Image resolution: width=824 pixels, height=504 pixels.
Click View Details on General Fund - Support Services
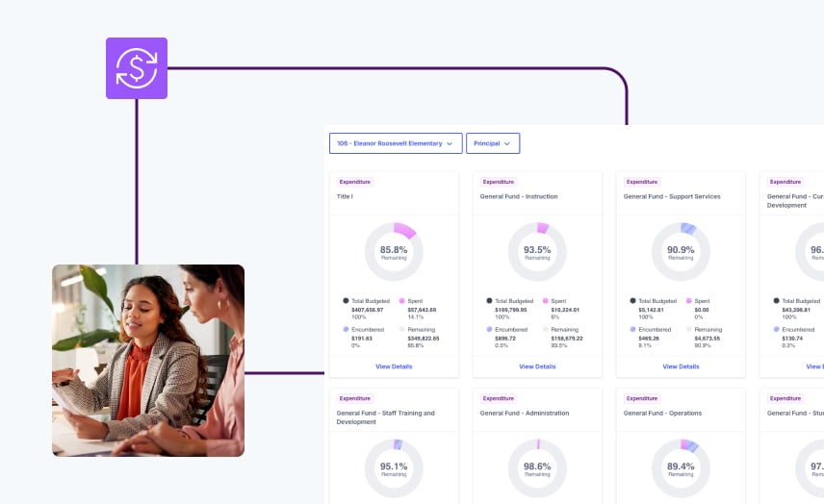681,366
